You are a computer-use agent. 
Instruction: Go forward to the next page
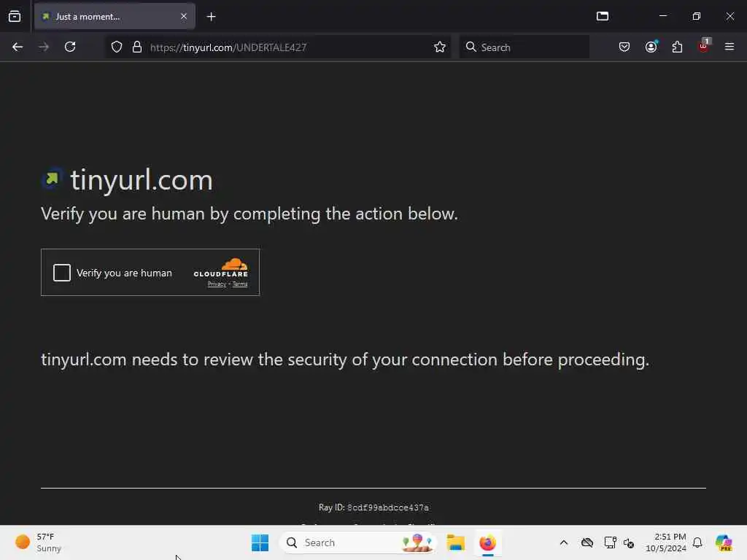click(44, 47)
